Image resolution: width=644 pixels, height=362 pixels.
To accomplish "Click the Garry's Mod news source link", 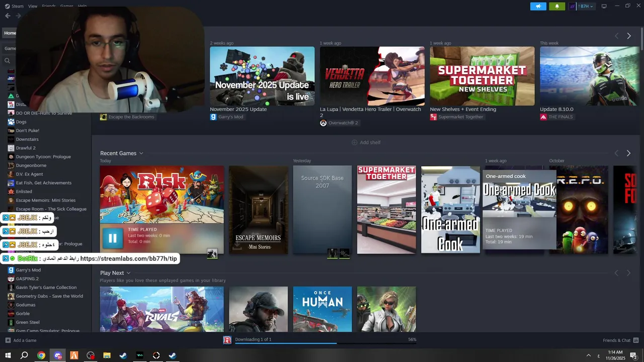I will 226,117.
